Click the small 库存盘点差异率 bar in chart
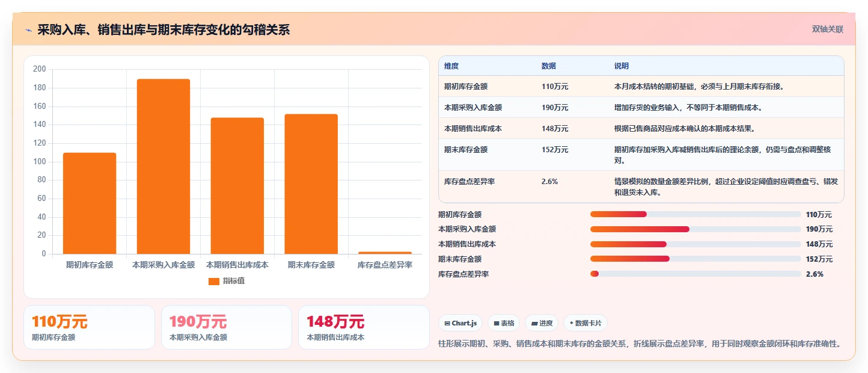Image resolution: width=868 pixels, height=373 pixels. (x=385, y=253)
